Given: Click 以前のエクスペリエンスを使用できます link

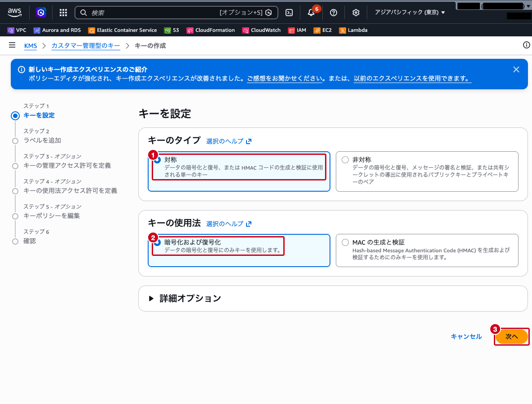Looking at the screenshot, I should click(412, 79).
